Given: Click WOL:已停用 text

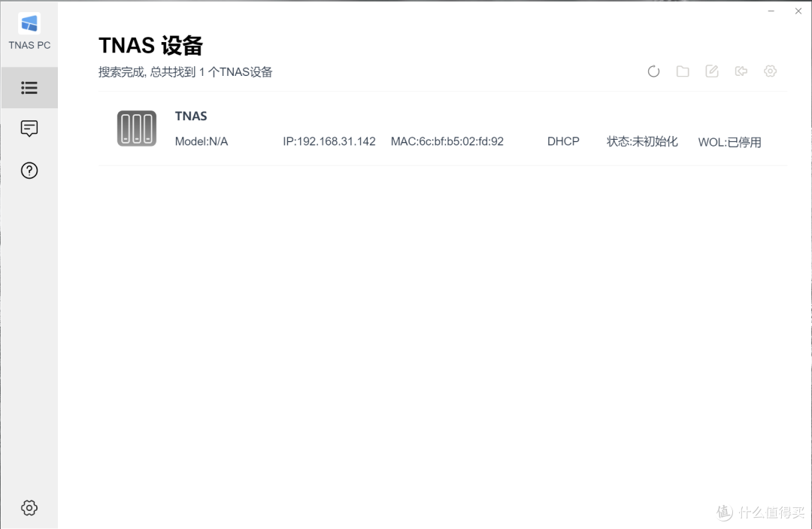Looking at the screenshot, I should click(x=729, y=142).
